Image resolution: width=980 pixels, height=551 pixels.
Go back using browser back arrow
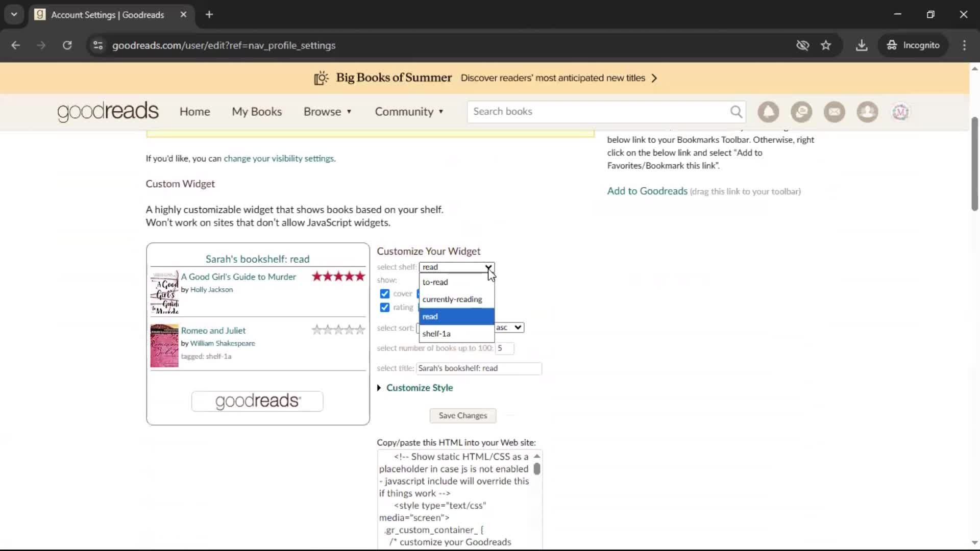16,45
